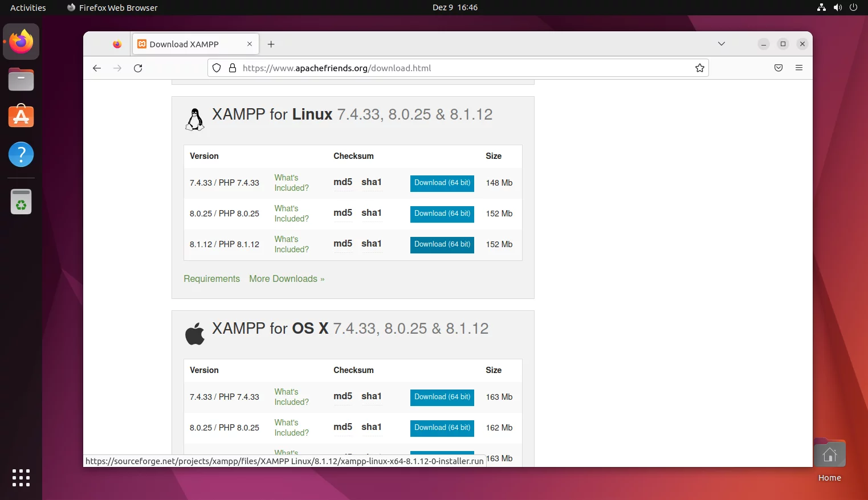The image size is (868, 500).
Task: Show Applications grid at dock bottom
Action: (x=21, y=478)
